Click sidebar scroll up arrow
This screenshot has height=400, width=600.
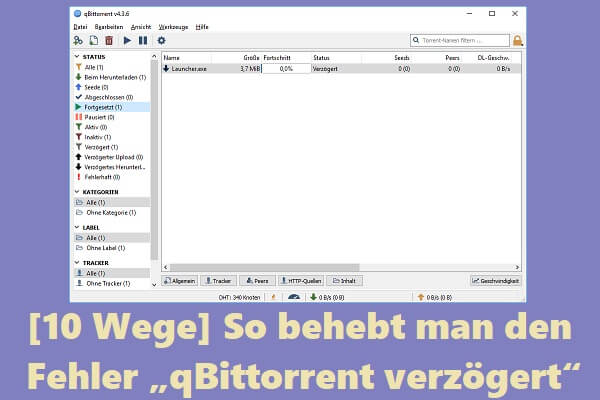coord(154,56)
